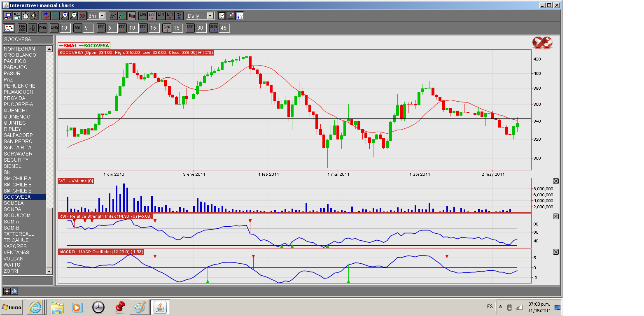Toggle the Bollinger bands BOL indicator
644x316 pixels.
(78, 28)
